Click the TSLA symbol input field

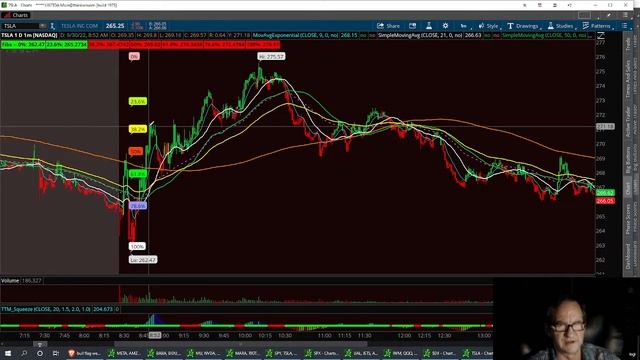20,26
